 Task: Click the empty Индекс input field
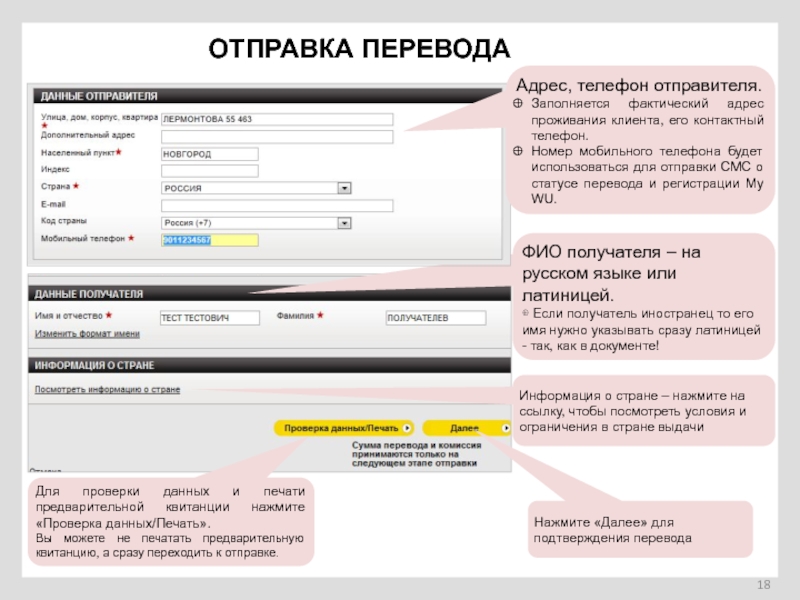[x=209, y=171]
